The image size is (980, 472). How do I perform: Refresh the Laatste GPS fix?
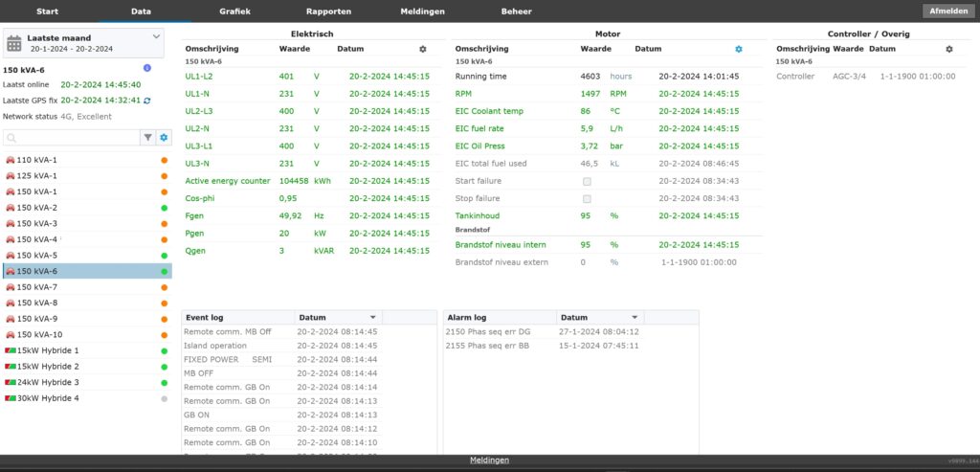pos(146,100)
